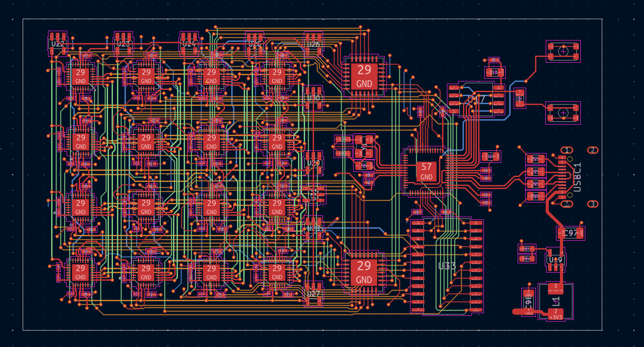Click mounting hole pad 1 near USBC1
The image size is (644, 347).
tap(567, 149)
